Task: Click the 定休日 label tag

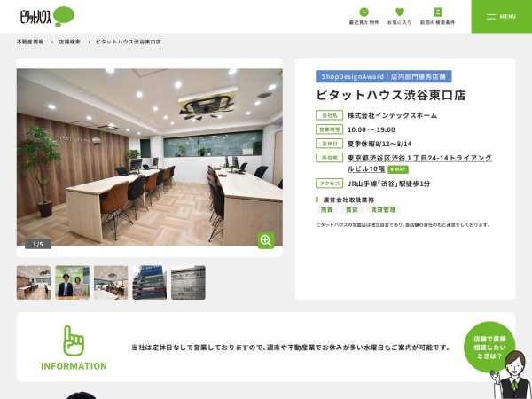Action: coord(330,144)
